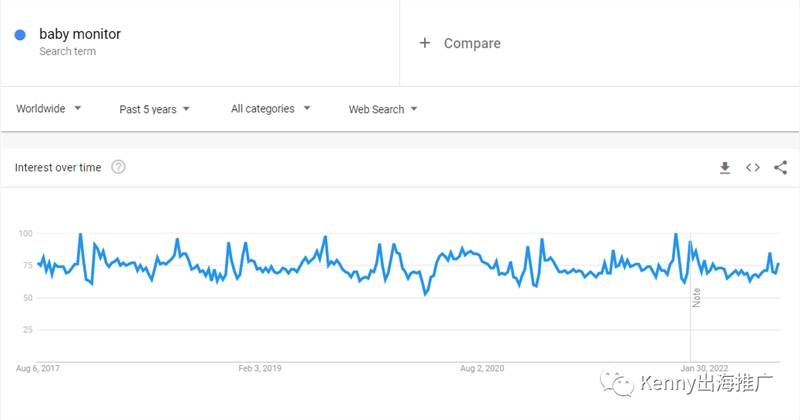Expand the Worldwide region dropdown

[48, 109]
